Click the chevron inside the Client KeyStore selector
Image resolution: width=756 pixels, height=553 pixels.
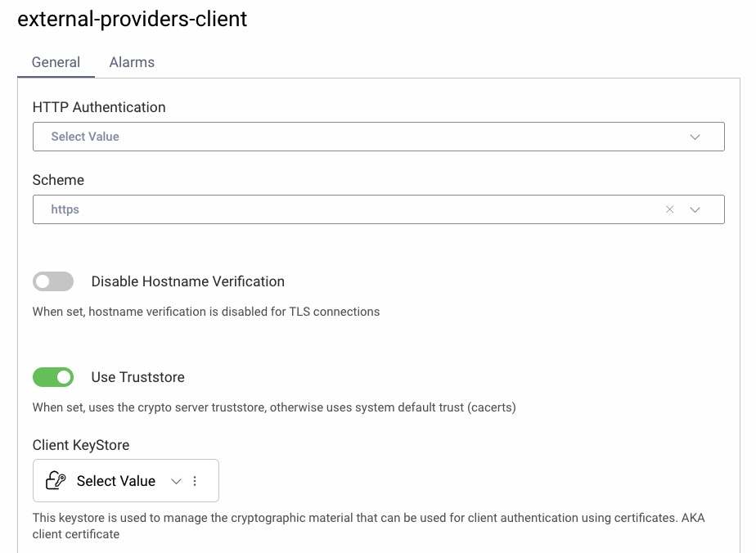(176, 481)
